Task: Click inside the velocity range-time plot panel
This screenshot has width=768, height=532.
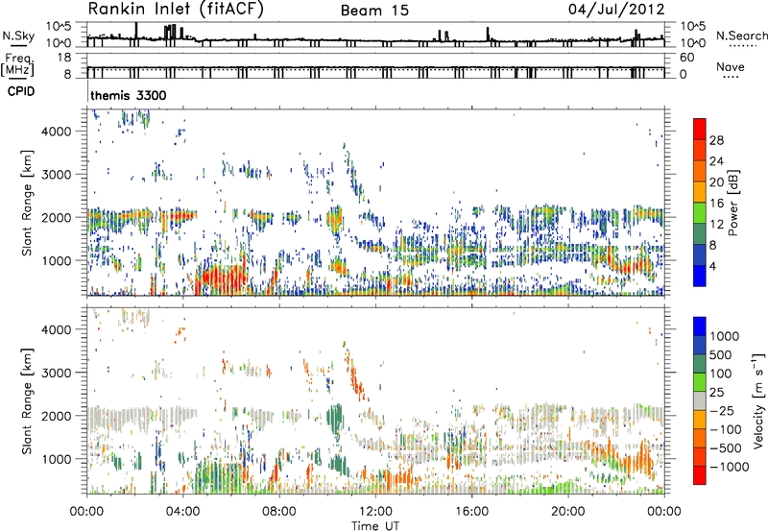Action: (x=375, y=400)
